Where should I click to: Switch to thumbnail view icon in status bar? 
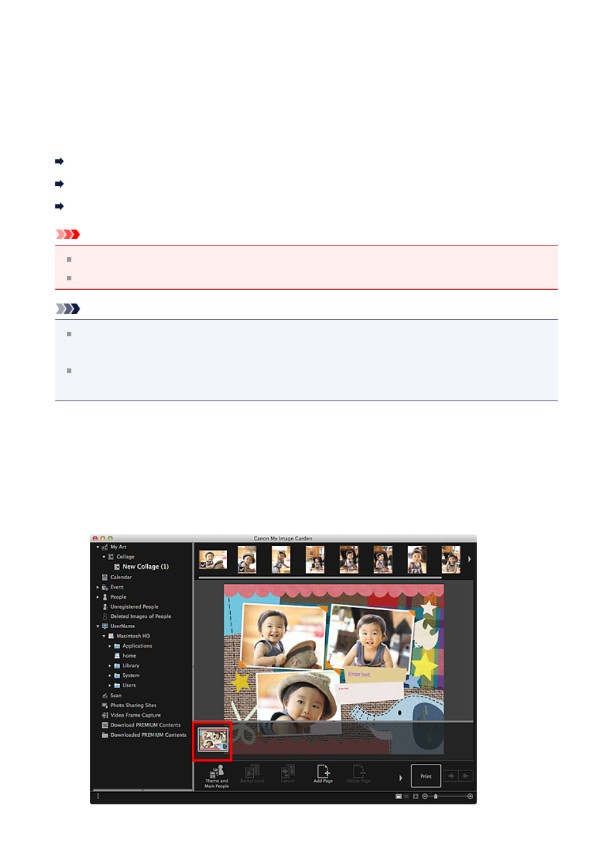click(398, 796)
